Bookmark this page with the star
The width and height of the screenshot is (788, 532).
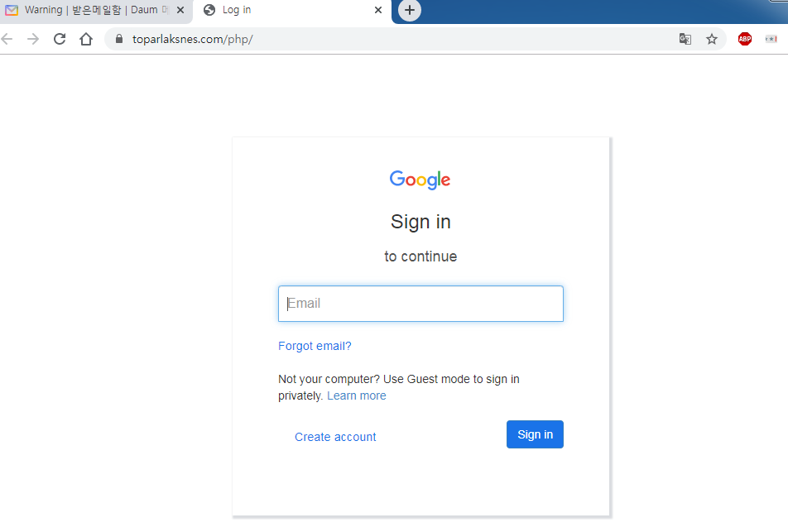712,39
